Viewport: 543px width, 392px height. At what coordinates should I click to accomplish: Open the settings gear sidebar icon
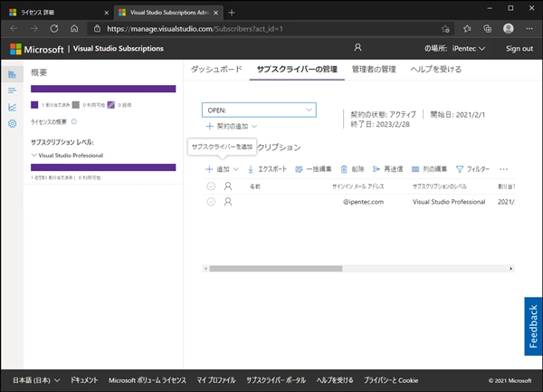click(12, 124)
